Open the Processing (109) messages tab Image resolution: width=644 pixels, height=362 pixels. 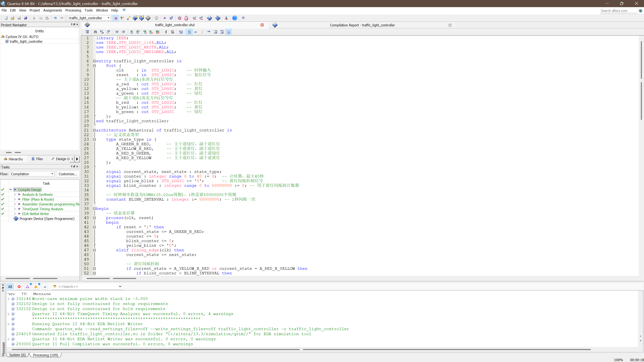[x=46, y=355]
